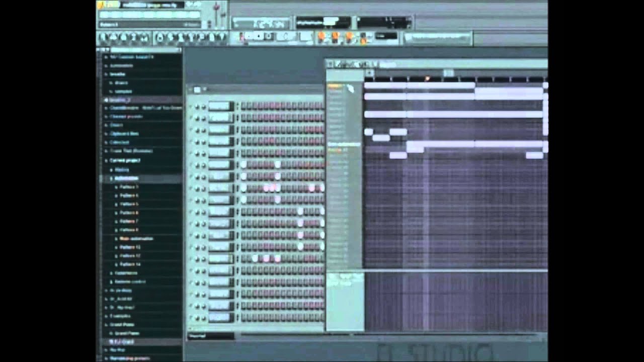Collapse the Current project folder
The height and width of the screenshot is (362, 644).
coord(124,160)
